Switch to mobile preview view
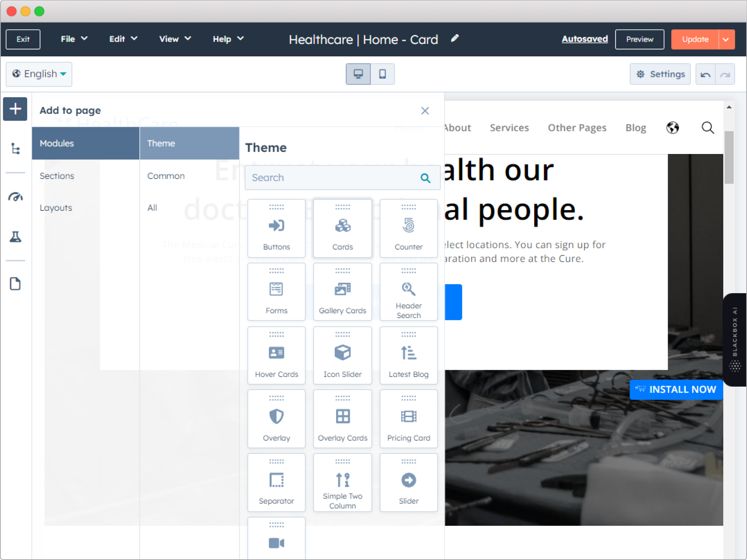Screen dimensions: 747x560 click(x=382, y=74)
